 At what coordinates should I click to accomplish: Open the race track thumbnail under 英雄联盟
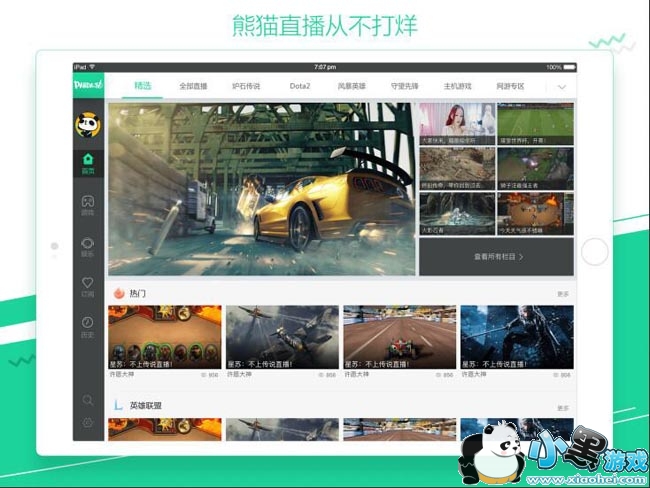[x=400, y=429]
